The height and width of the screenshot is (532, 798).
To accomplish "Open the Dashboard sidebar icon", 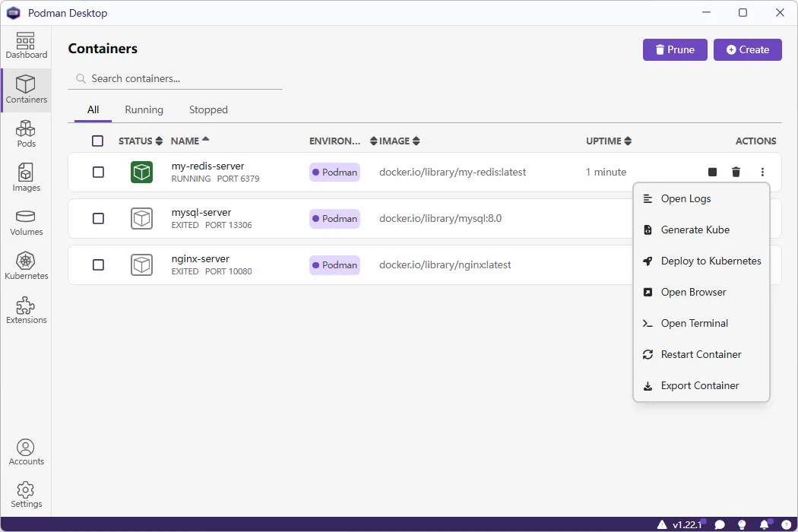I will coord(26,46).
